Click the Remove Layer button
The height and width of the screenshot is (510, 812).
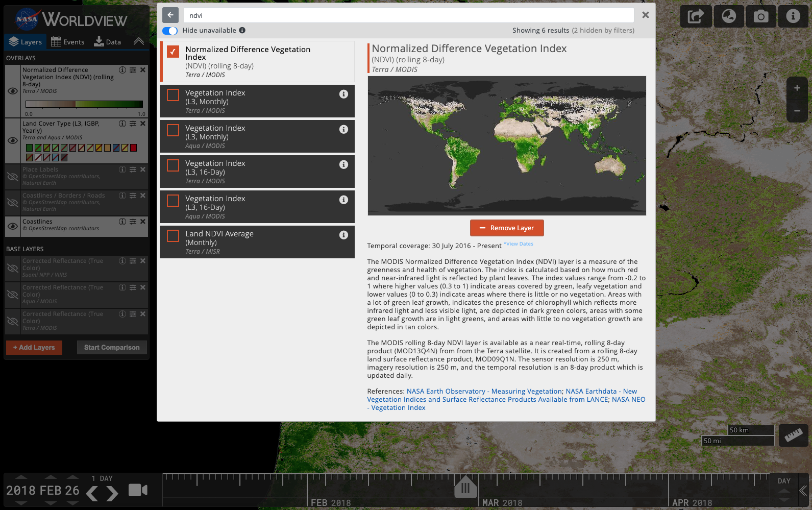(x=507, y=228)
